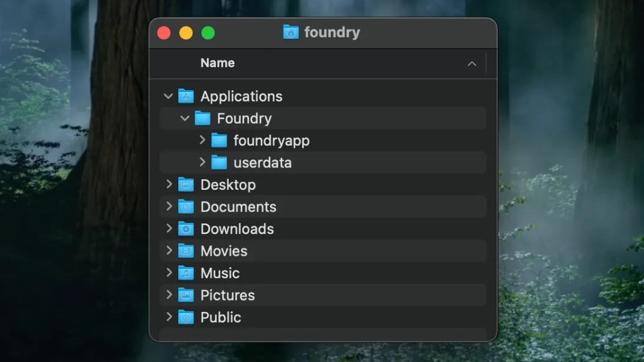Click the foundry window title text
This screenshot has width=644, height=362.
(332, 32)
